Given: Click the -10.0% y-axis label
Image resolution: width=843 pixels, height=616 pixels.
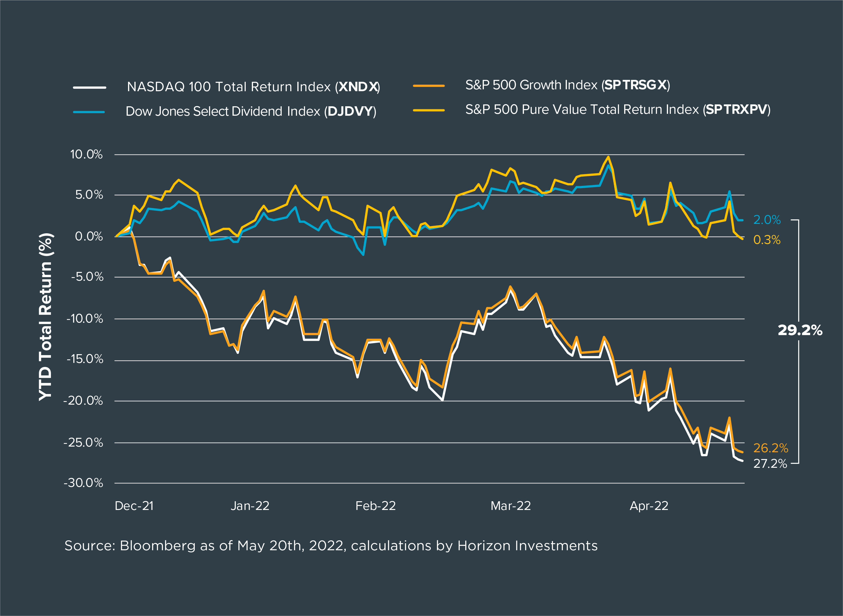Looking at the screenshot, I should [x=85, y=318].
